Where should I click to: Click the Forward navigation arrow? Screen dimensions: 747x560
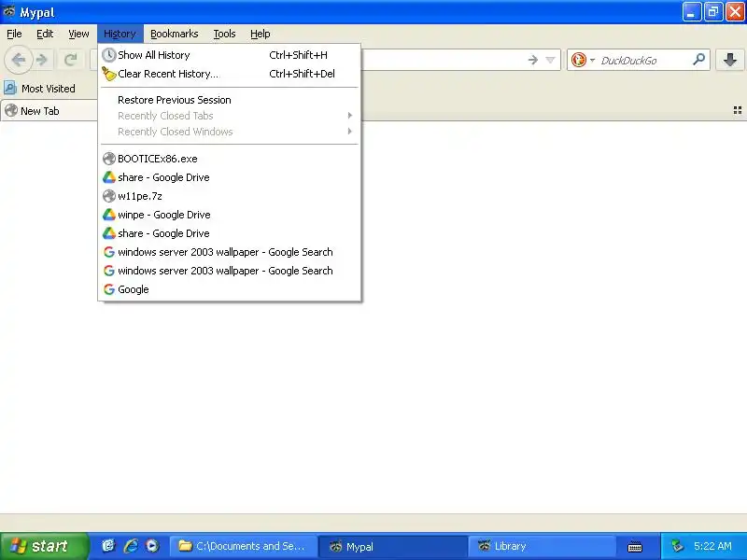click(42, 60)
